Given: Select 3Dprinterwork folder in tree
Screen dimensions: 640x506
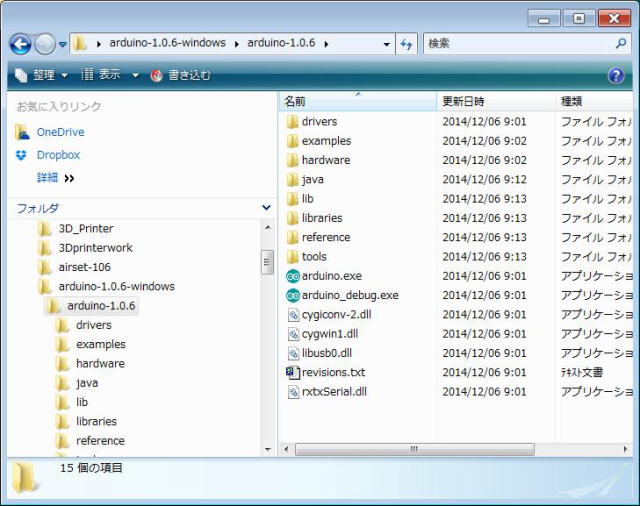Looking at the screenshot, I should point(96,248).
